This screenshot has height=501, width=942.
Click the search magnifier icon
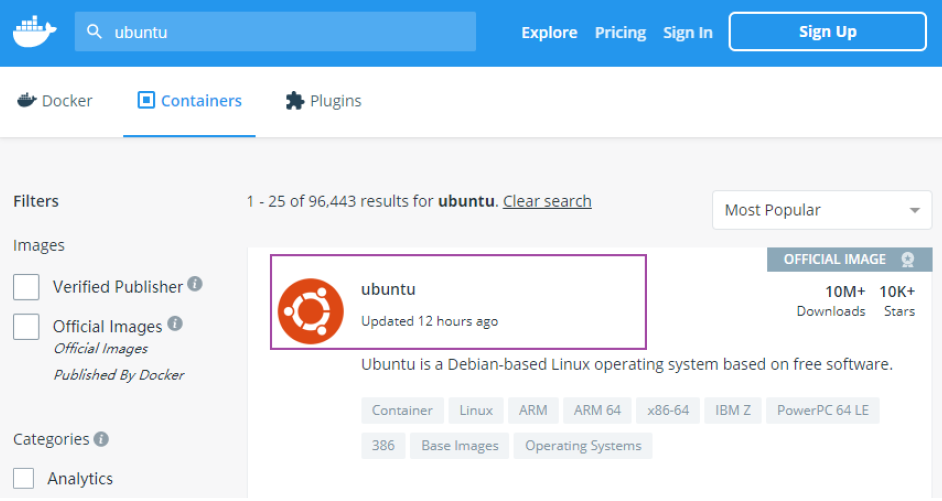coord(94,31)
